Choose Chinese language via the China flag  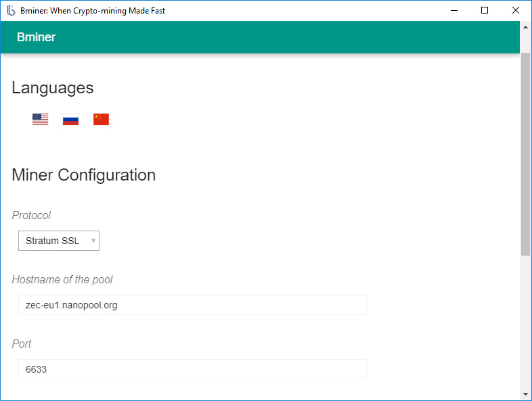[x=101, y=120]
